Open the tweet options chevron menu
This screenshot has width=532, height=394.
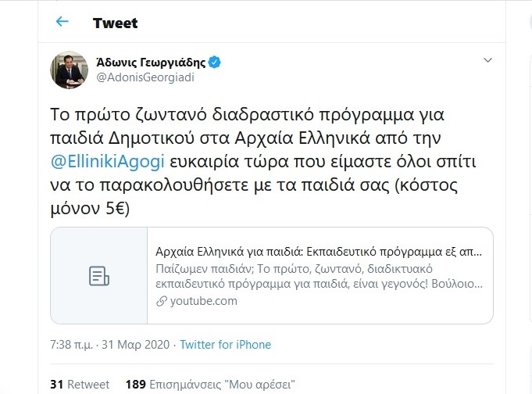487,60
